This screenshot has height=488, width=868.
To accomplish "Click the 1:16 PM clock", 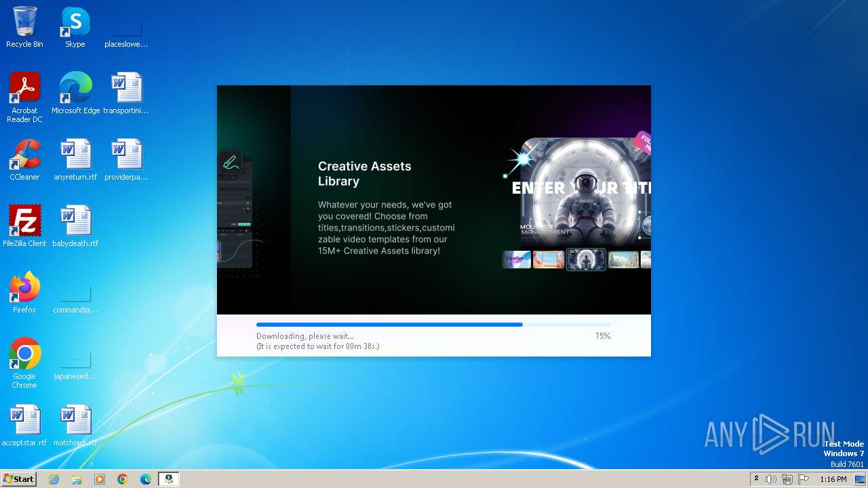I will pos(833,479).
